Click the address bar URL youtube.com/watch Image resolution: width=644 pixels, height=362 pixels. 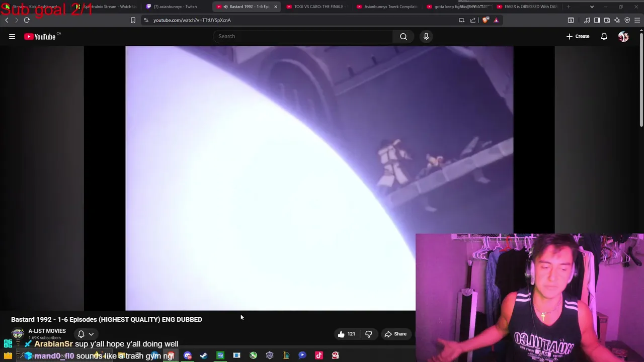click(192, 20)
